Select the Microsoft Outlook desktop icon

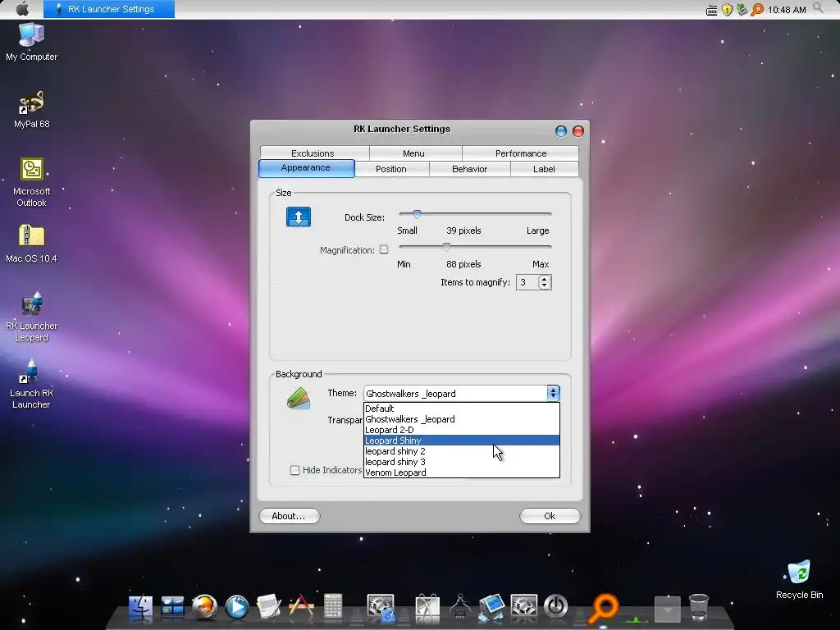click(32, 183)
